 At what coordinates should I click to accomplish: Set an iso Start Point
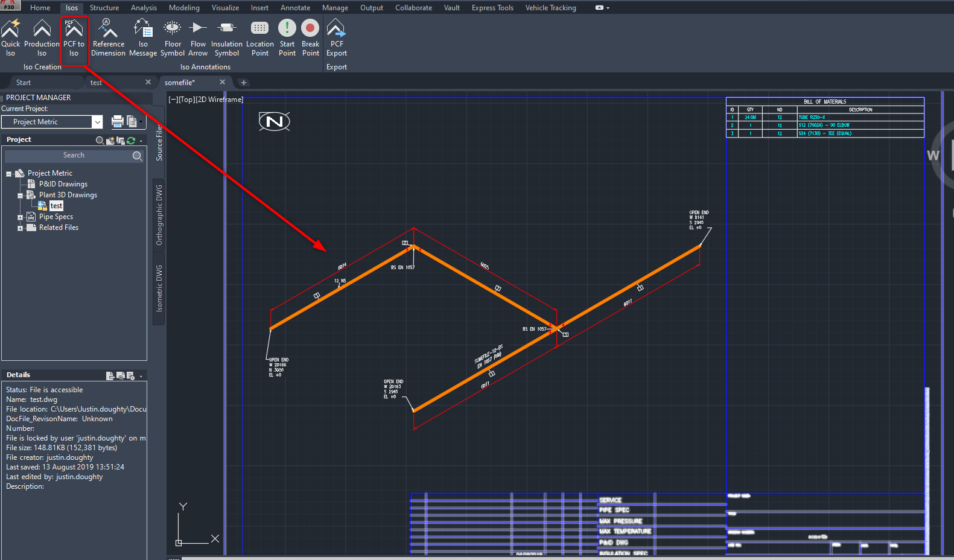click(x=287, y=37)
